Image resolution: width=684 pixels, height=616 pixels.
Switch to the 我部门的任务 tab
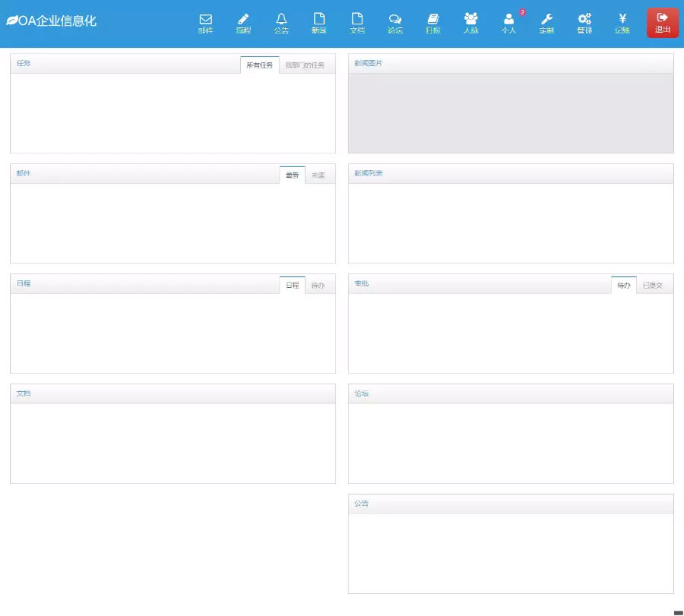coord(305,65)
